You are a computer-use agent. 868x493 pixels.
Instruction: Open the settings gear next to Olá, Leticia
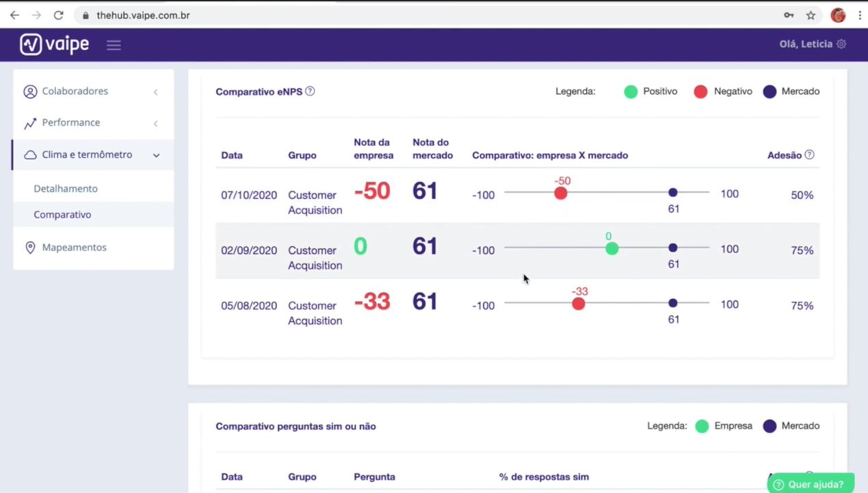click(x=841, y=44)
